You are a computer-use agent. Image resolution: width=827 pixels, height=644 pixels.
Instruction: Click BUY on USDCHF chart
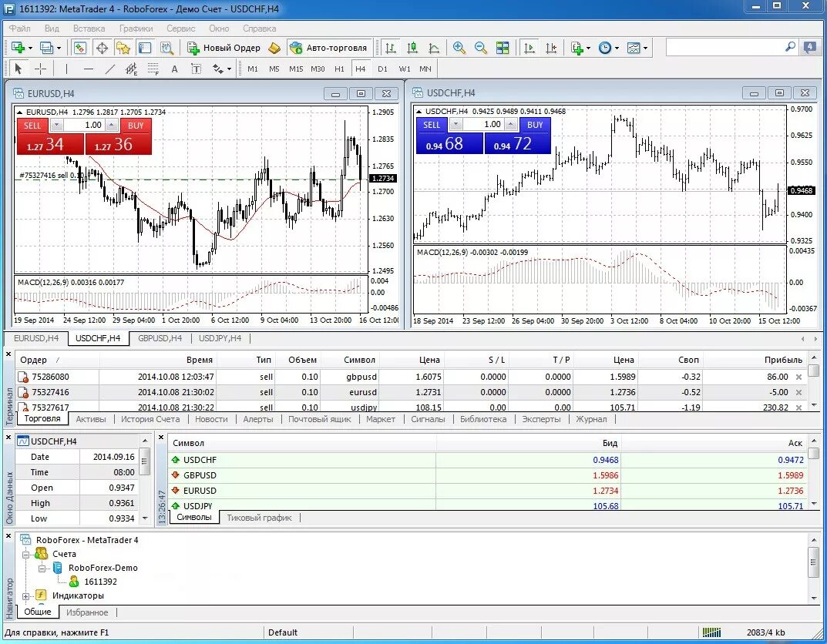(535, 125)
